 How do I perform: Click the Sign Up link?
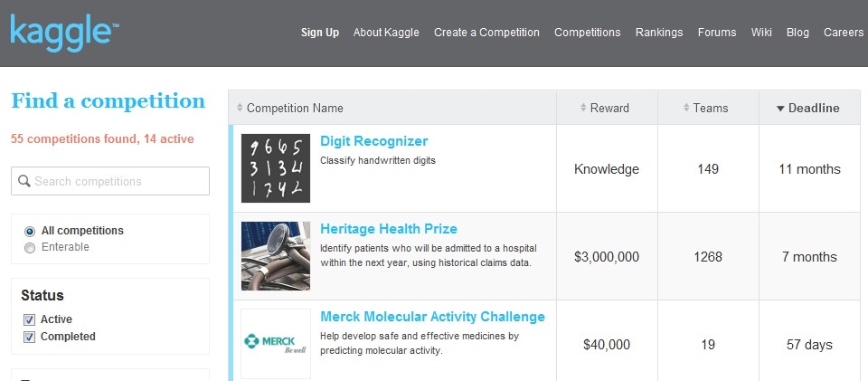point(320,33)
